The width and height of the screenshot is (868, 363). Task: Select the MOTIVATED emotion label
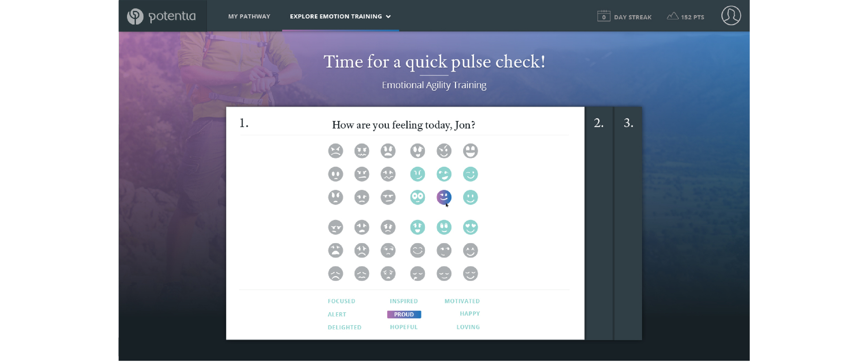[x=462, y=301]
